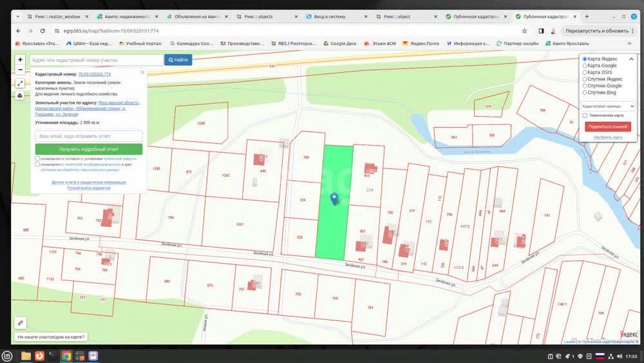
Task: Open the ruler measurement tool
Action: coord(20,322)
